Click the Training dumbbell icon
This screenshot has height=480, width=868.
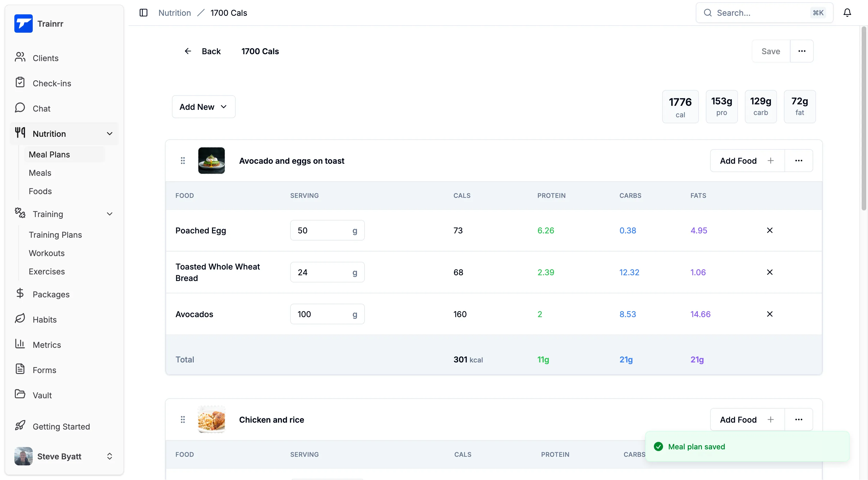(x=20, y=213)
